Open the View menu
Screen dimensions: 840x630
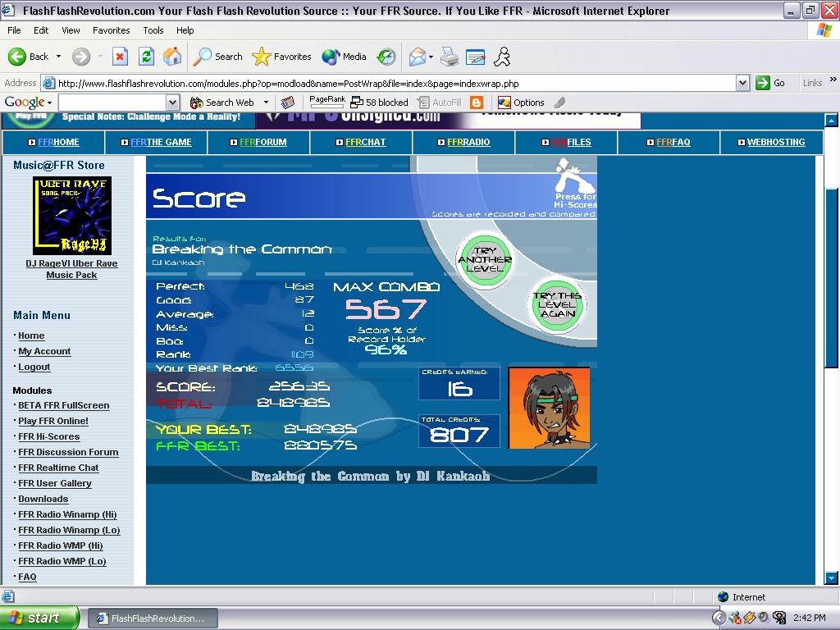(71, 30)
